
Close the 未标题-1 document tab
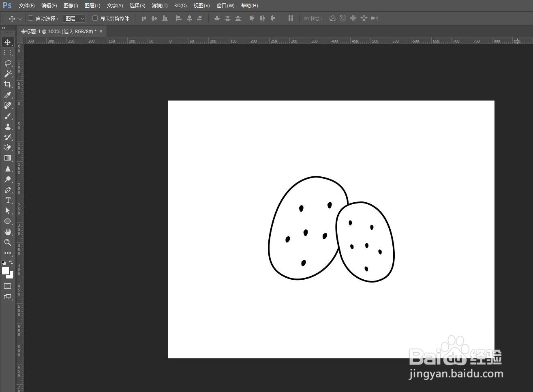tap(101, 31)
